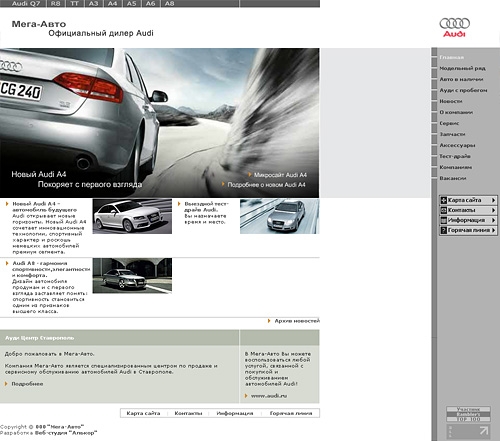Viewport: 500px width, 441px height.
Task: Open the Архив новостей link
Action: tap(297, 321)
